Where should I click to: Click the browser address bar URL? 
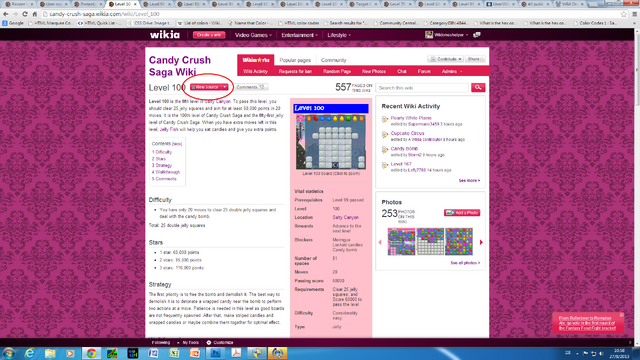point(104,14)
